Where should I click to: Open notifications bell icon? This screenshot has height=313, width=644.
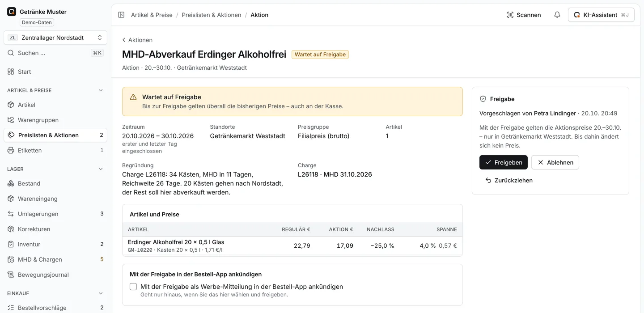point(557,15)
